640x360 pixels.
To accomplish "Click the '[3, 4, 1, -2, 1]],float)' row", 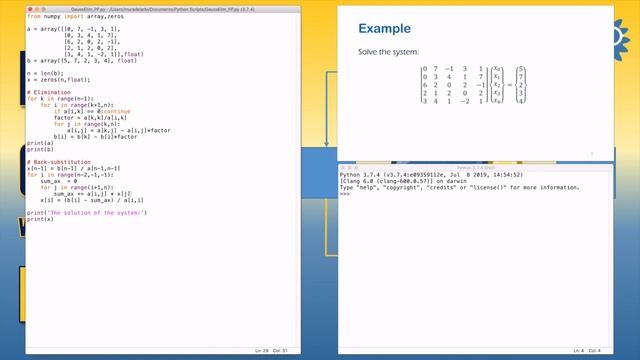I will coord(104,54).
